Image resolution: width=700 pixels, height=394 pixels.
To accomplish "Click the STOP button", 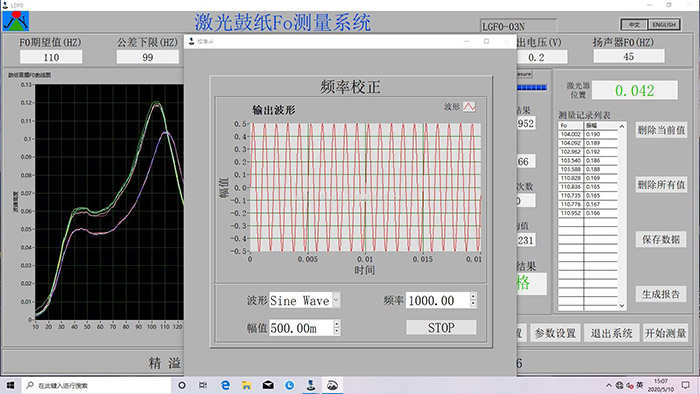I will click(x=441, y=328).
